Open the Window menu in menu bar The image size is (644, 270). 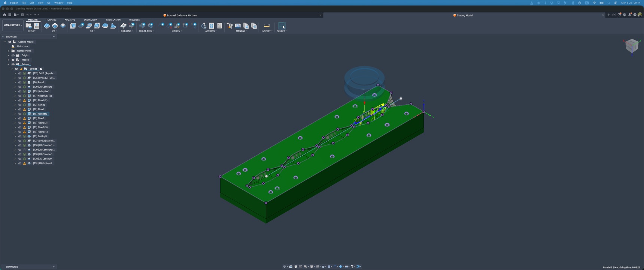[59, 3]
